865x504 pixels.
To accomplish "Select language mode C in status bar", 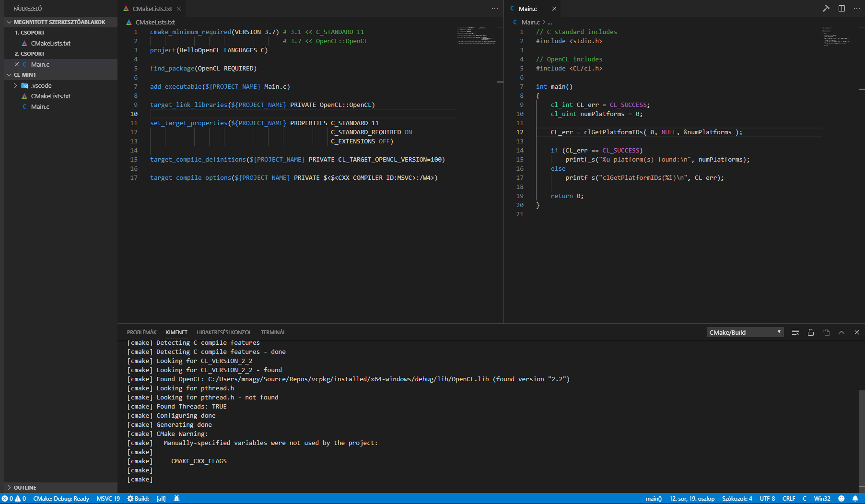I will (805, 499).
